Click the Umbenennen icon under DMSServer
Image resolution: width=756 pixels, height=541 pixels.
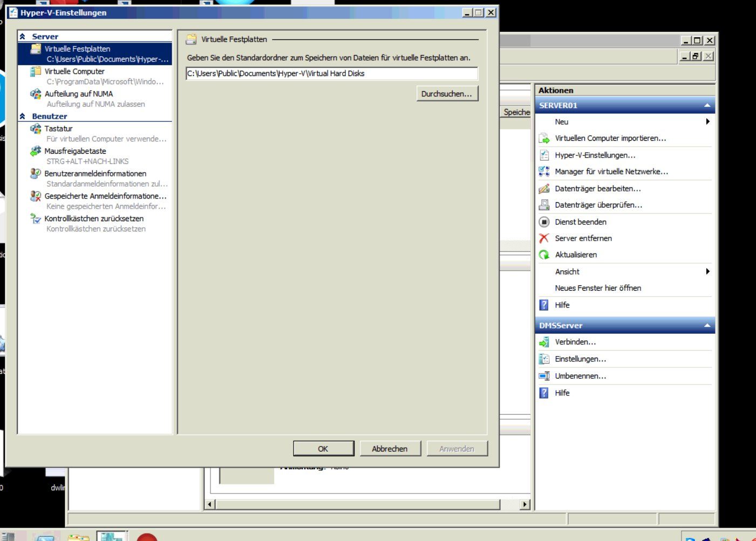coord(544,376)
